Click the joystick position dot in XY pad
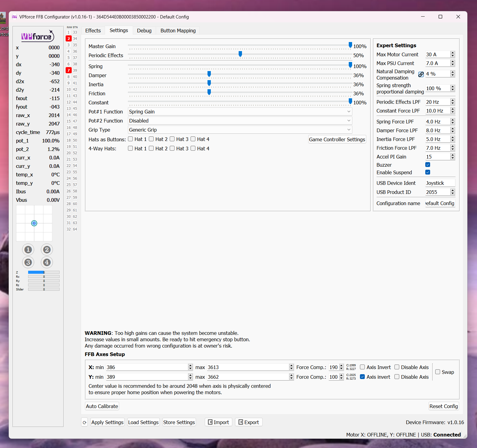 point(34,223)
